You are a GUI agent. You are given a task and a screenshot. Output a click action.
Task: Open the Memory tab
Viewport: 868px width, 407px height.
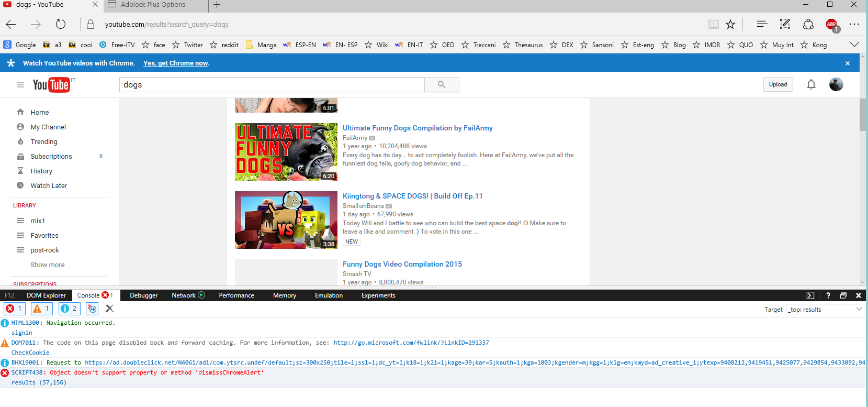tap(285, 295)
